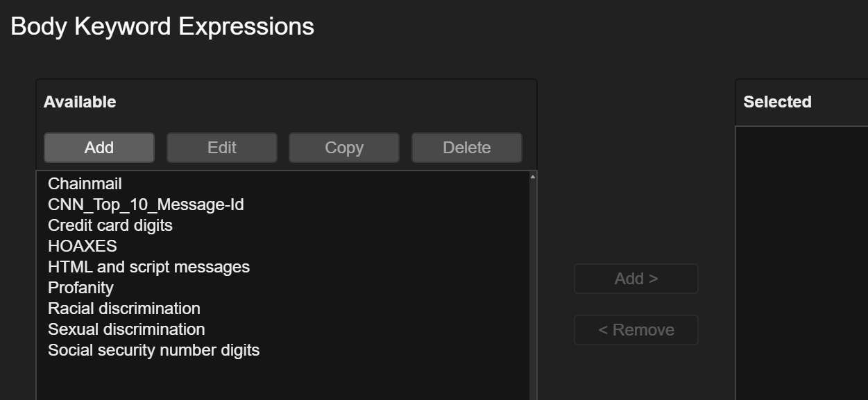Click the Available list scroll-up arrow

533,177
